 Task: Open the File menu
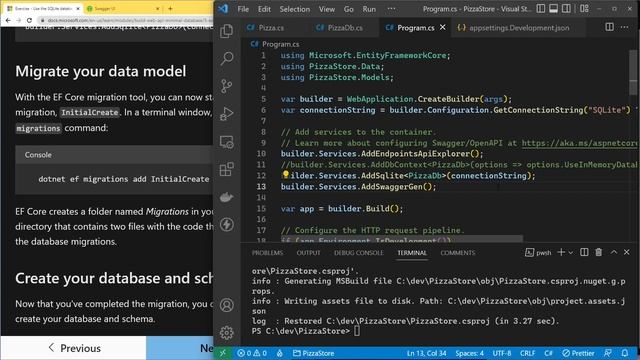click(x=243, y=9)
